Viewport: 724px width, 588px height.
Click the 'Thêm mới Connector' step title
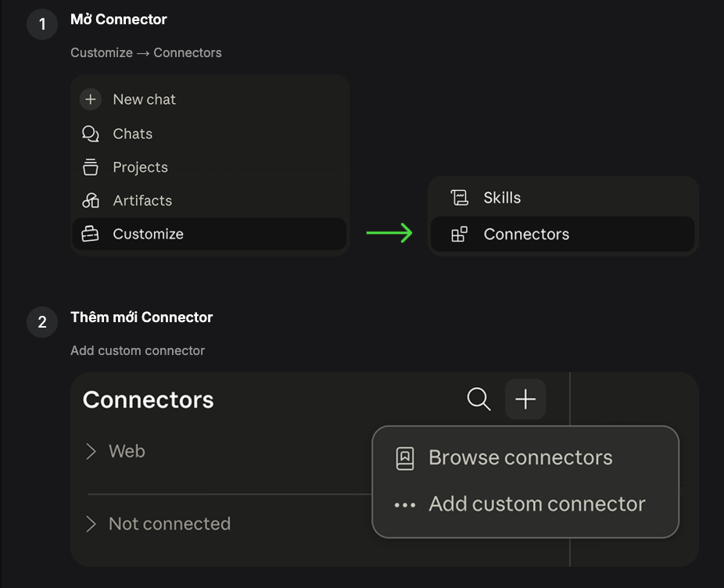[x=142, y=317]
